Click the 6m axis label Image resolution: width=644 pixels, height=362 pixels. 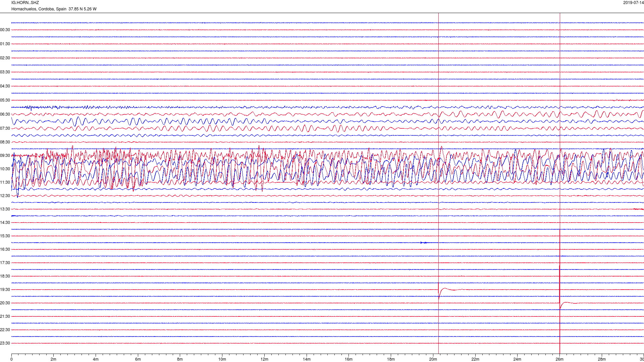(138, 359)
